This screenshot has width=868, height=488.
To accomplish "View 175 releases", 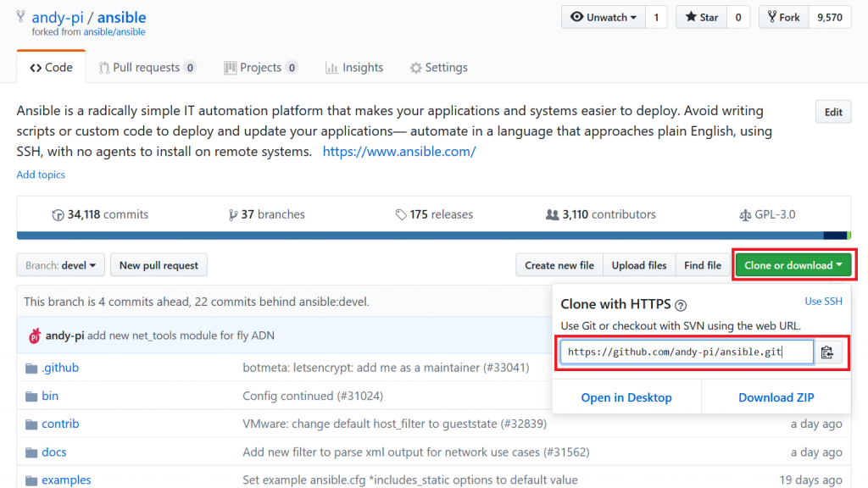I will coord(435,214).
